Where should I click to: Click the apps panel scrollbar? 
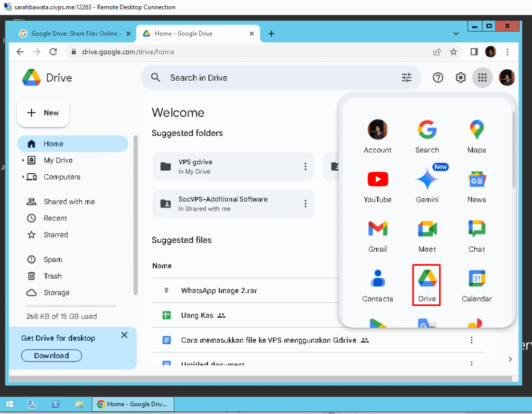[x=514, y=149]
